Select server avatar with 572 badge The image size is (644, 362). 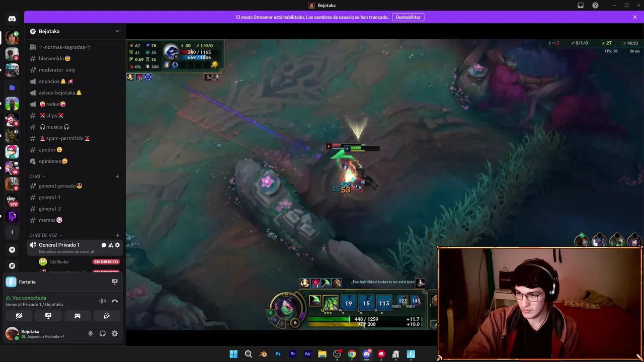12,200
